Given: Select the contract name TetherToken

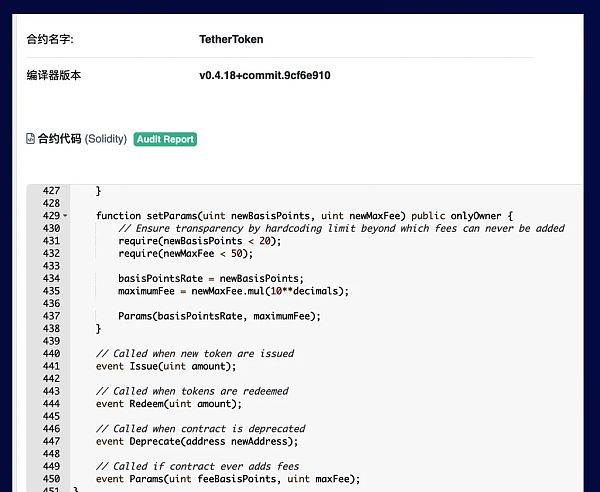Looking at the screenshot, I should (x=231, y=39).
